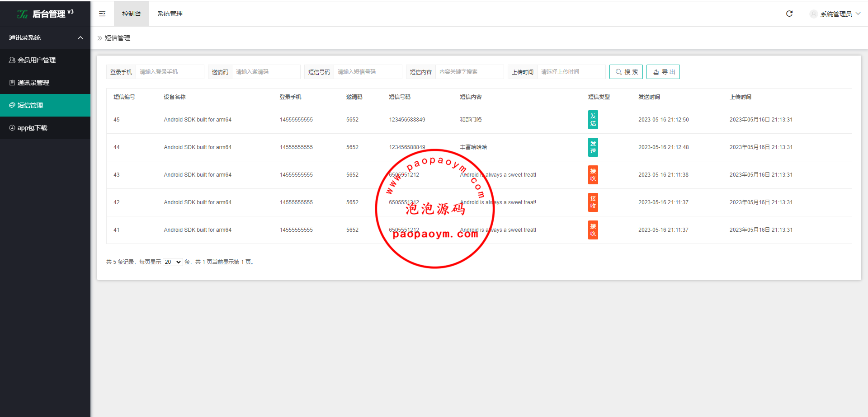This screenshot has height=417, width=868.
Task: Click the 后台管理 logo icon
Action: pos(22,14)
